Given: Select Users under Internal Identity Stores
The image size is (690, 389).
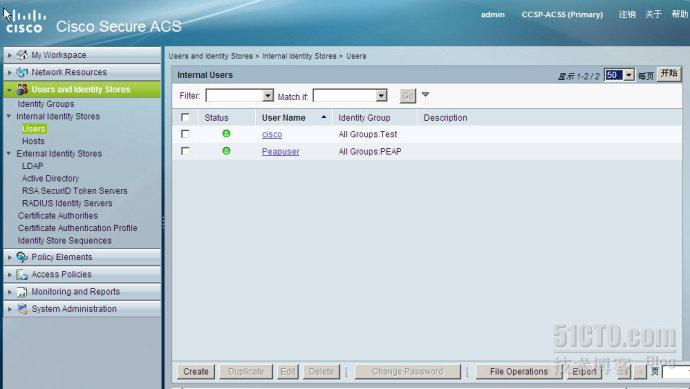Looking at the screenshot, I should [34, 129].
